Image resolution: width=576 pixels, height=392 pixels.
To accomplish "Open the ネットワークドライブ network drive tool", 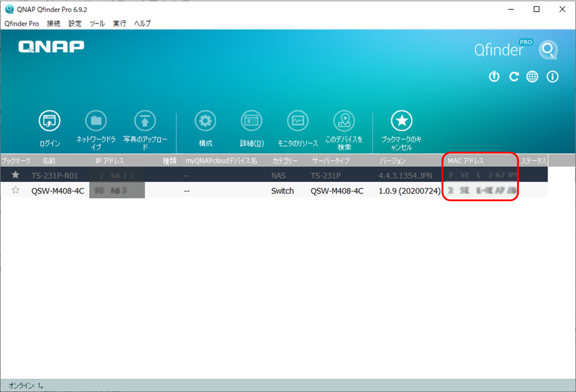I will tap(96, 121).
